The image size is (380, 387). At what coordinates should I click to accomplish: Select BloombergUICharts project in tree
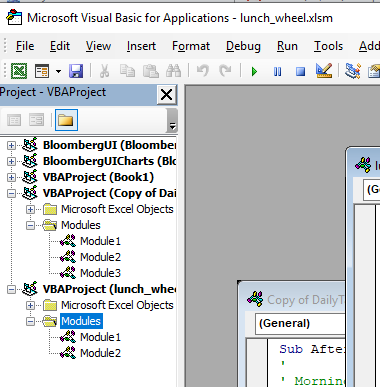coord(109,161)
